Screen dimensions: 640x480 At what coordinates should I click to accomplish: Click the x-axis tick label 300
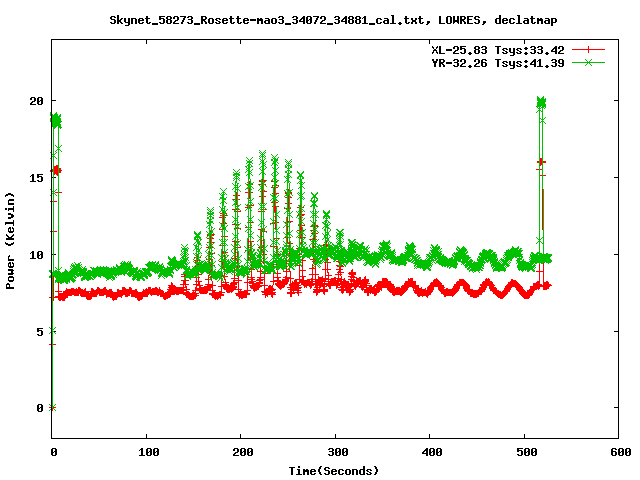[338, 452]
